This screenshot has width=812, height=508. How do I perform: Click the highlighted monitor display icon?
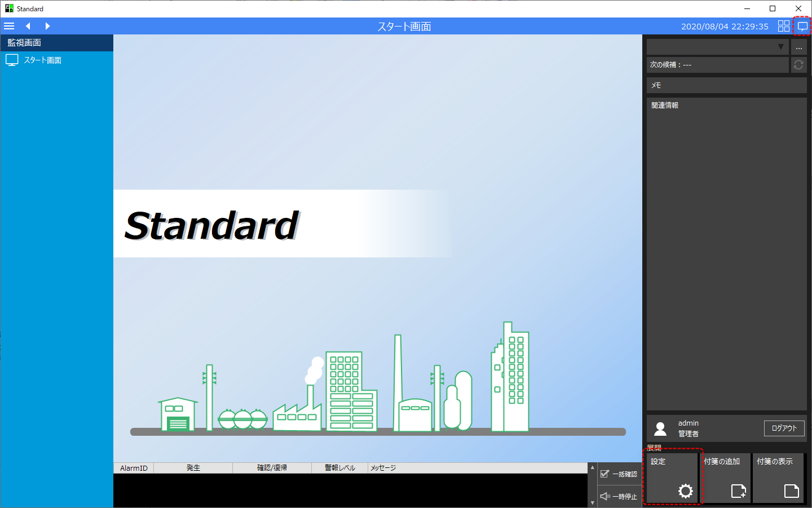802,25
